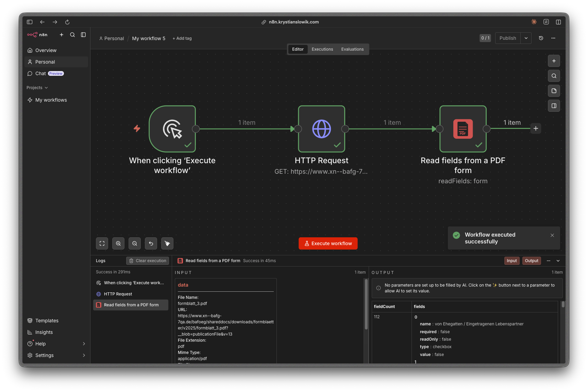Open workflow history clock icon
This screenshot has height=392, width=588.
(541, 38)
